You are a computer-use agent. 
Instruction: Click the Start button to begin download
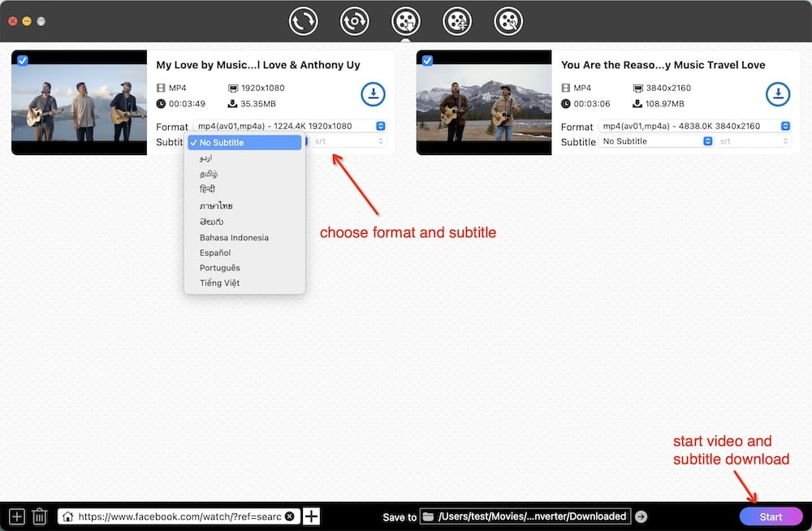pyautogui.click(x=771, y=516)
